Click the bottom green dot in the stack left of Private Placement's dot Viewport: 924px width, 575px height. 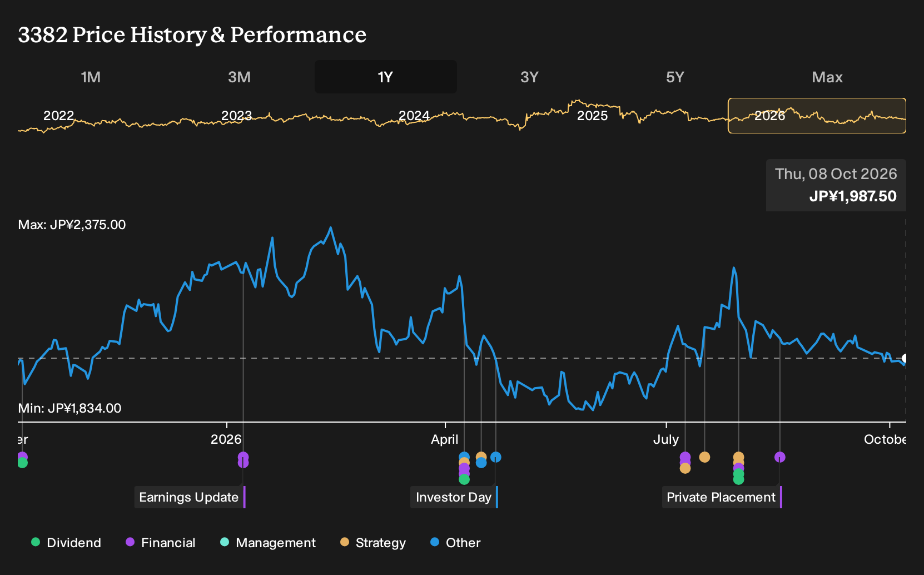pos(738,479)
